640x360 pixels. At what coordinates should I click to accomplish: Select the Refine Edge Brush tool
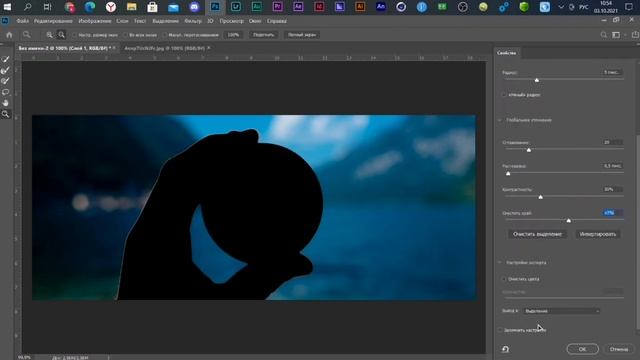(x=5, y=71)
